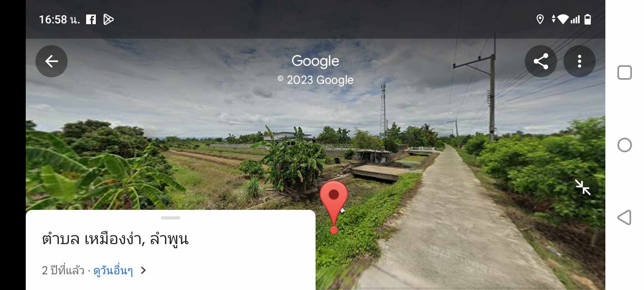Screen dimensions: 644x290
Task: Tap the collapse fullscreen arrows icon
Action: (583, 187)
